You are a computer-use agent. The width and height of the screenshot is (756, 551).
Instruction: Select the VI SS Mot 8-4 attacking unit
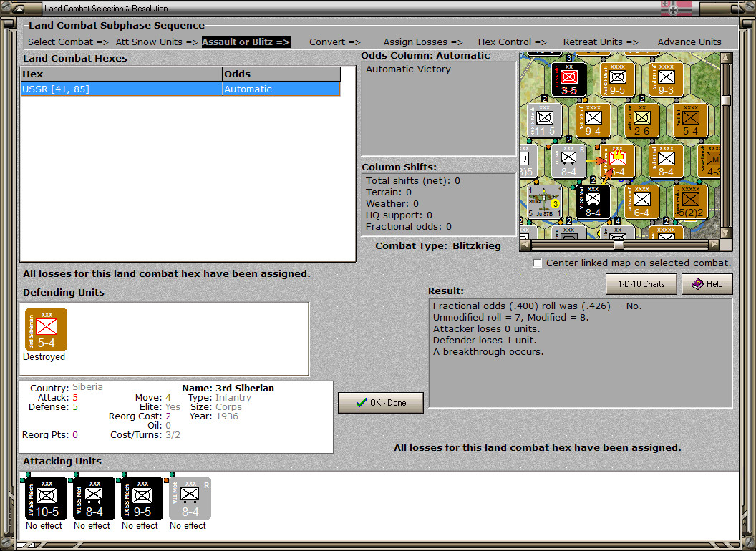coord(94,499)
